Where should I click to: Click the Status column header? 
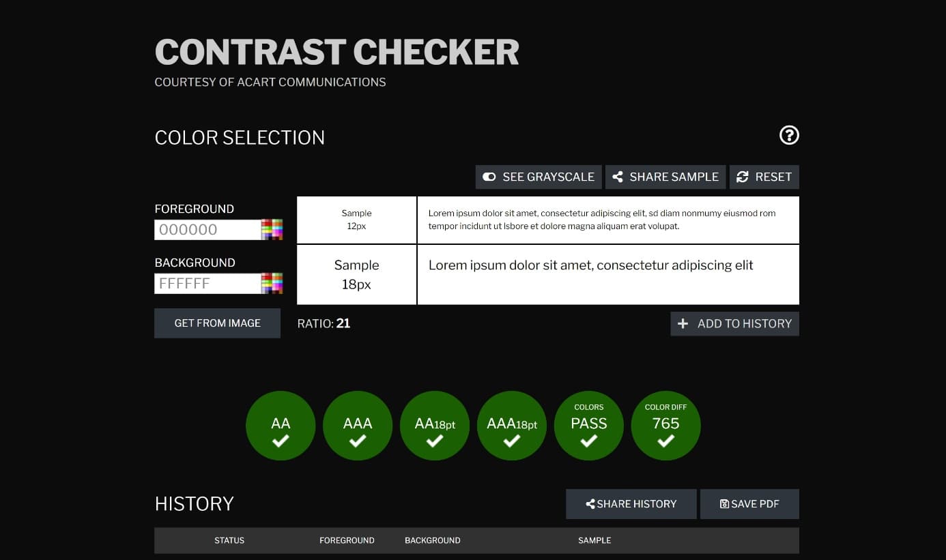coord(229,540)
